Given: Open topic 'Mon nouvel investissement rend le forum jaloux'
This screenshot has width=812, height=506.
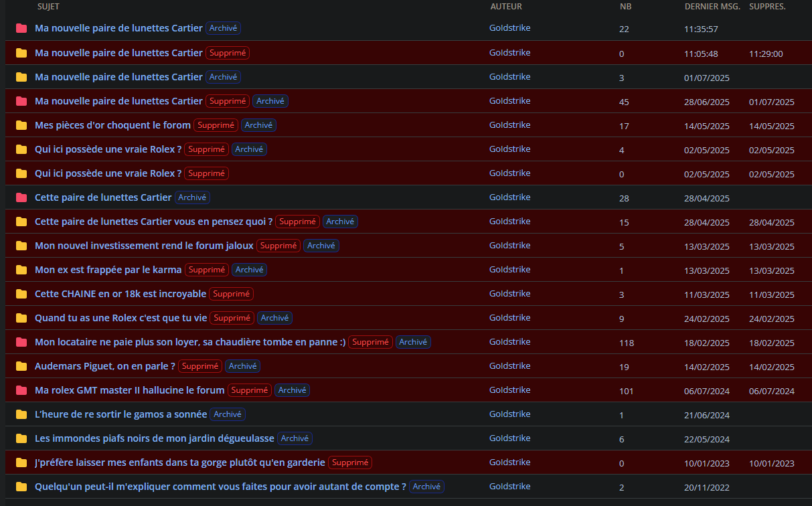Looking at the screenshot, I should [144, 246].
